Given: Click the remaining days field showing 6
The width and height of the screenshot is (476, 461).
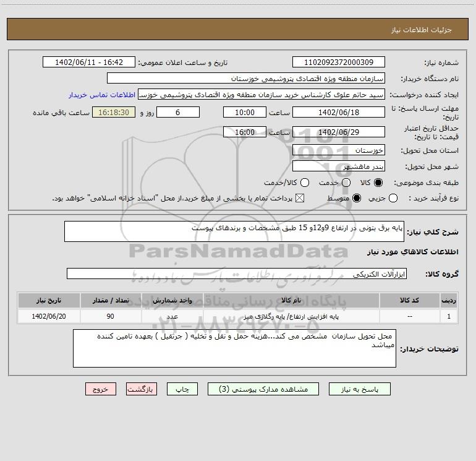Looking at the screenshot, I should pos(178,112).
